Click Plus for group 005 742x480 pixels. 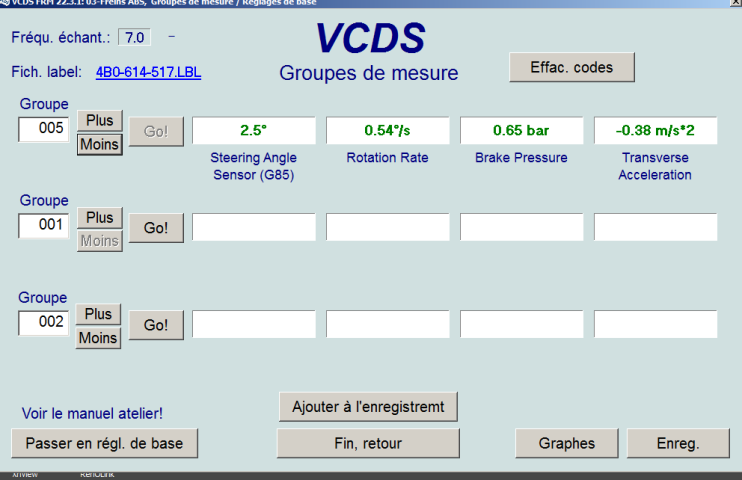tap(100, 120)
